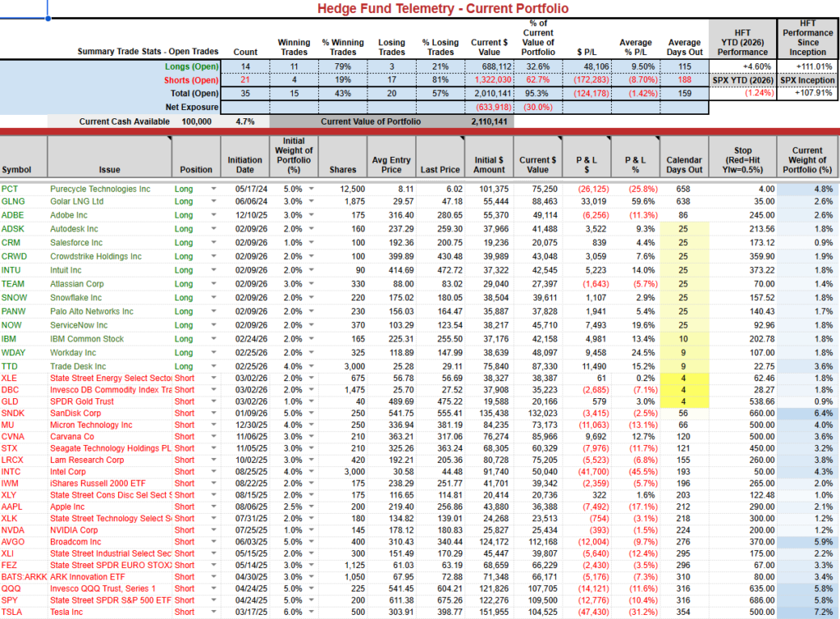Open Position dropdown in Intel Corp row
The width and height of the screenshot is (840, 619).
pyautogui.click(x=214, y=472)
